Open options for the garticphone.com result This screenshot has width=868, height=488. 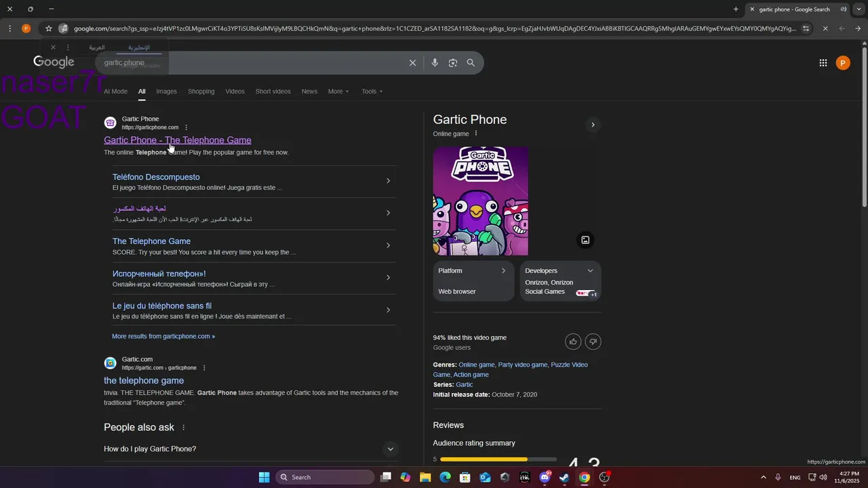click(186, 127)
